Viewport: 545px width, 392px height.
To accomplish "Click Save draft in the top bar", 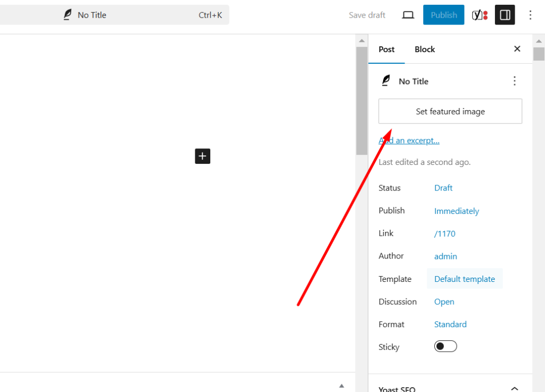I will tap(367, 15).
